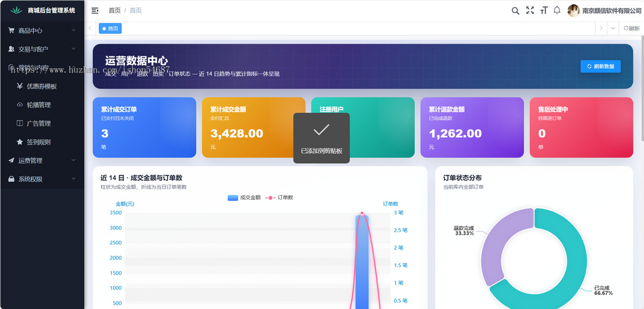Collapse the 营销与内容 menu chevron
Image resolution: width=644 pixels, height=309 pixels.
74,68
